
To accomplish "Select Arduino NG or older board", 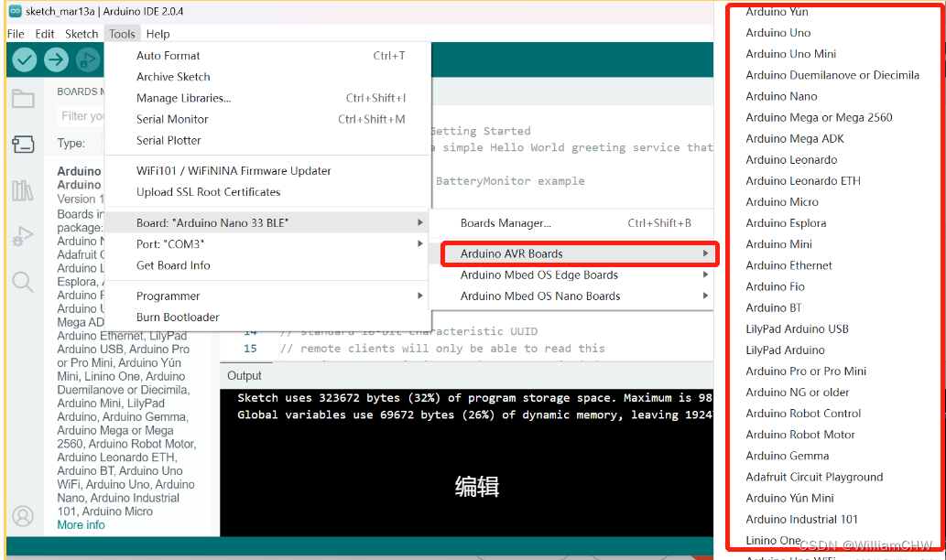I will click(x=797, y=393).
